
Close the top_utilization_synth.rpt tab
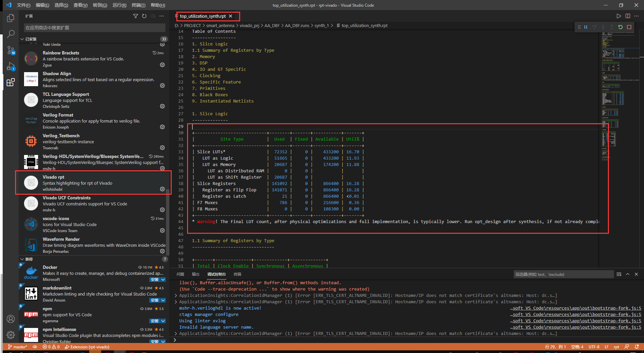(x=230, y=16)
